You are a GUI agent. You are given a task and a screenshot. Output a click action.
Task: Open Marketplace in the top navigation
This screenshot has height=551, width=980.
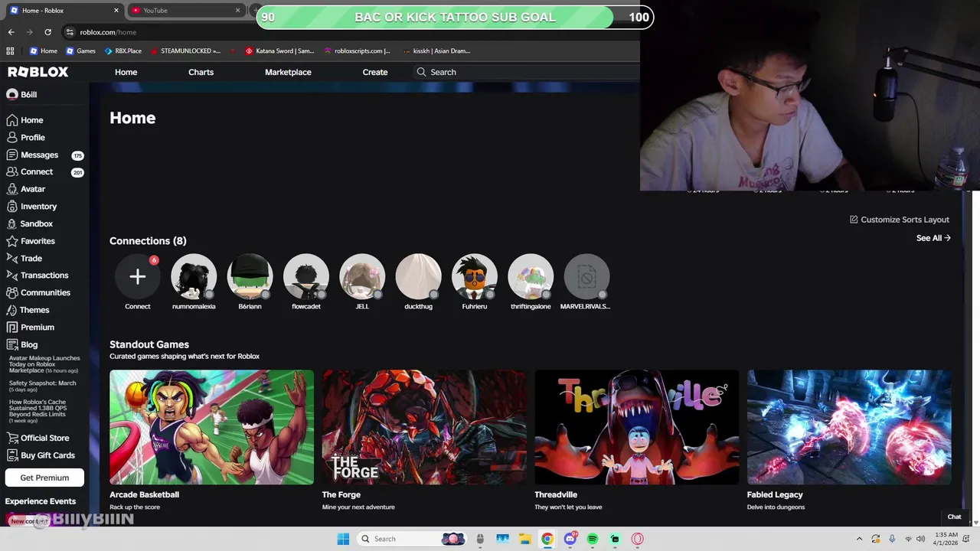tap(288, 72)
